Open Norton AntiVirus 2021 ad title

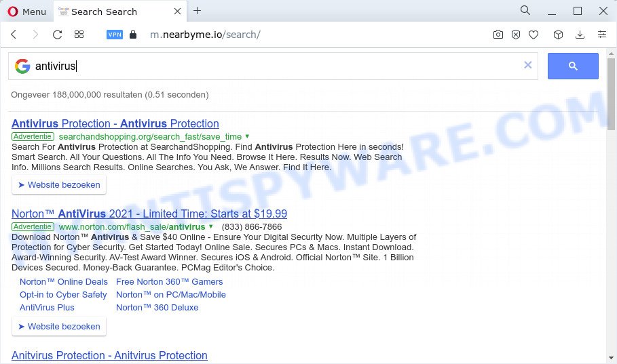point(149,214)
